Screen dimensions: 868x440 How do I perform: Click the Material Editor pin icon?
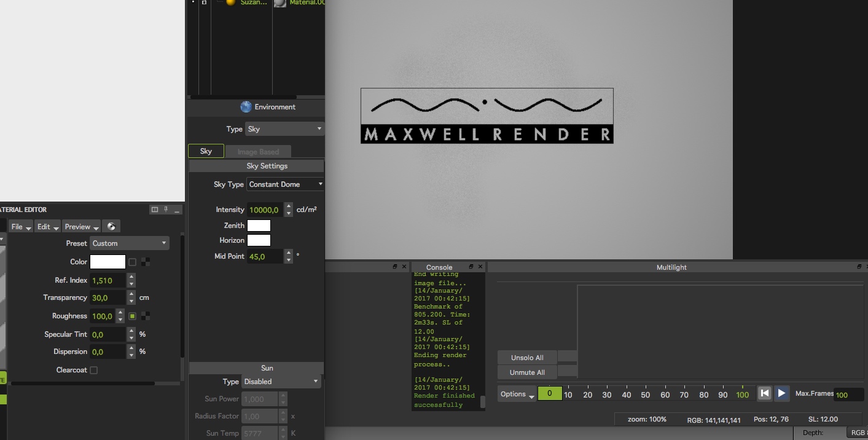[x=166, y=210]
